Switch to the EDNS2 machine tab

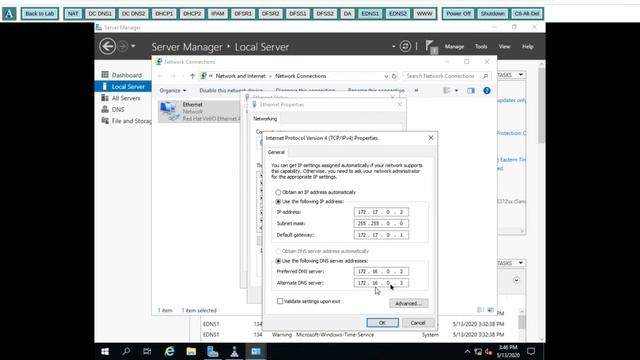pos(398,13)
